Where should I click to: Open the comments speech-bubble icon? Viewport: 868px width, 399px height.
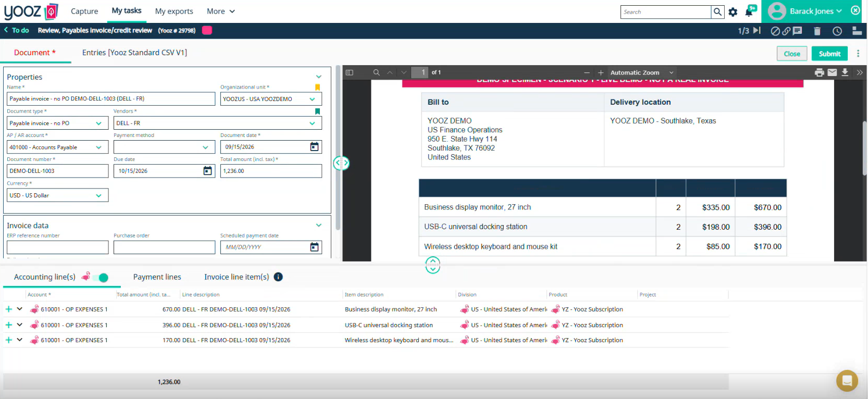click(x=797, y=31)
